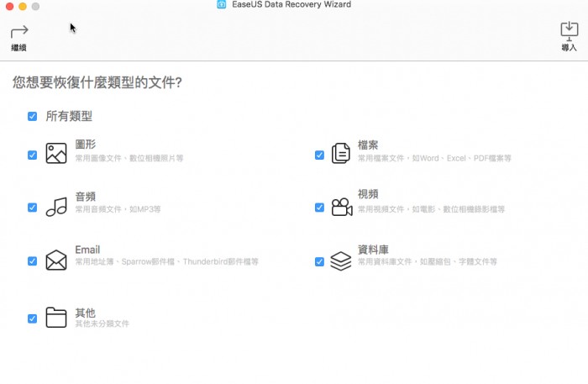Uncheck the 圖形 checkbox

32,155
